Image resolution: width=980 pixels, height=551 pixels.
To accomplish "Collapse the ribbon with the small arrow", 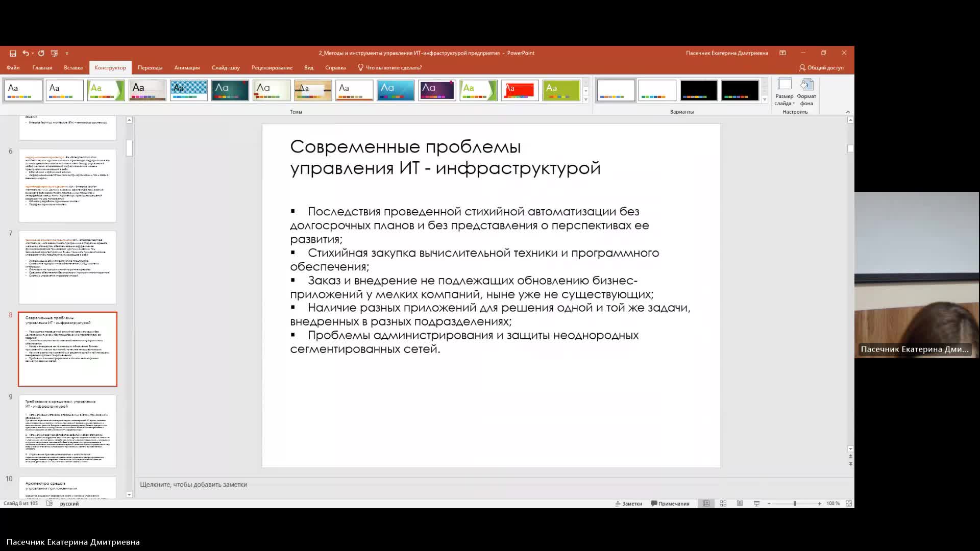I will tap(848, 112).
